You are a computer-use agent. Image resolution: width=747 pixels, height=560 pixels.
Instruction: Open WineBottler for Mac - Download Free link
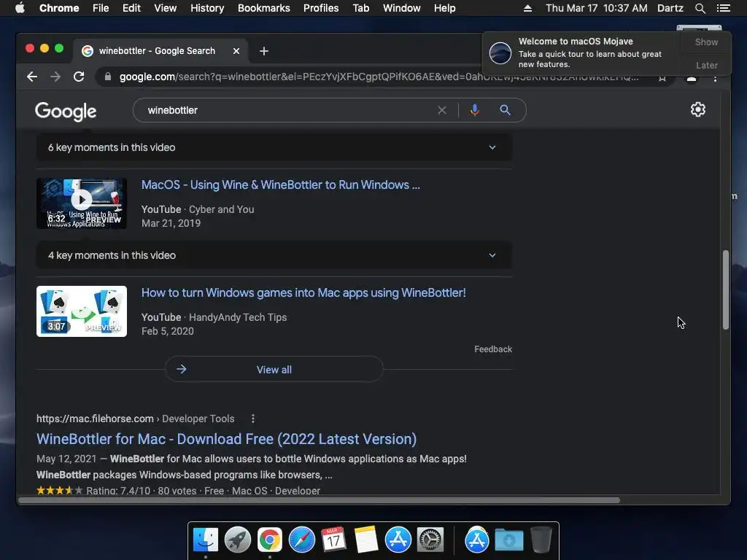[x=226, y=439]
